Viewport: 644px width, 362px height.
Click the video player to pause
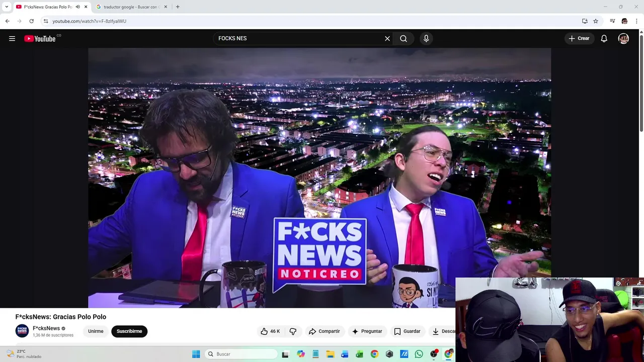coord(319,177)
